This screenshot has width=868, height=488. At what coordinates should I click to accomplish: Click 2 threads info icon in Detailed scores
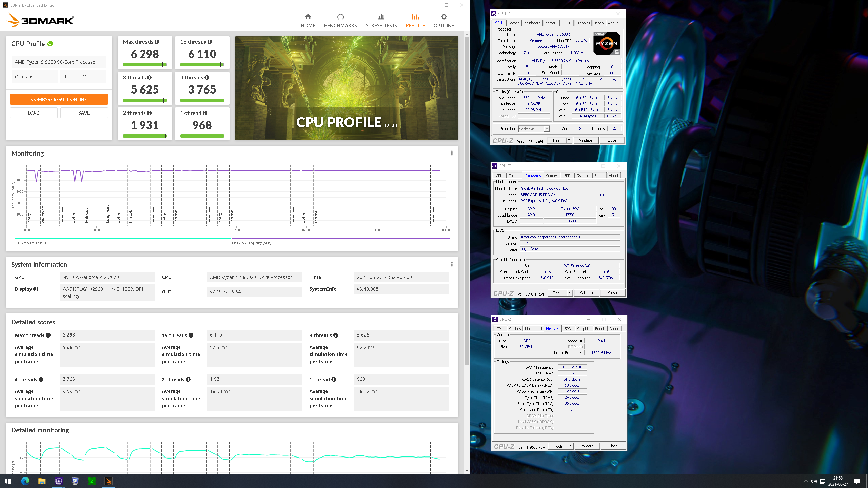[188, 380]
